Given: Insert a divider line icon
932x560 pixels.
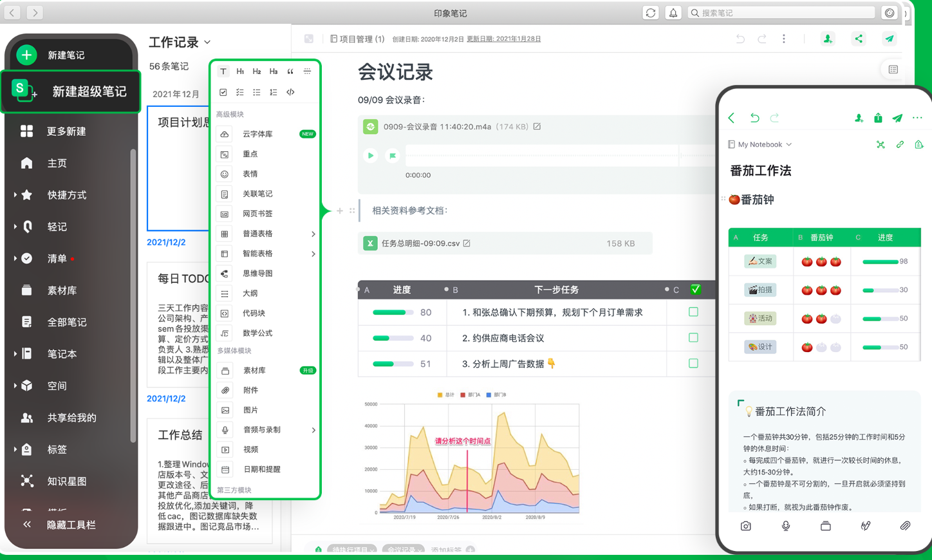Looking at the screenshot, I should [x=307, y=71].
